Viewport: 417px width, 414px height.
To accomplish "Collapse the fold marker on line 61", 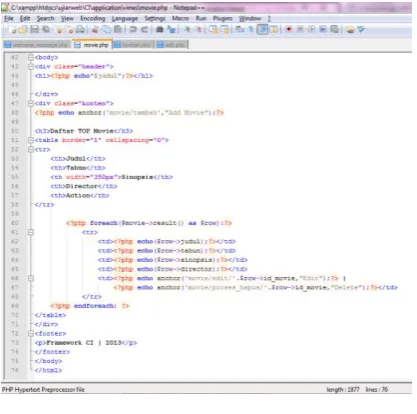I will tap(31, 232).
